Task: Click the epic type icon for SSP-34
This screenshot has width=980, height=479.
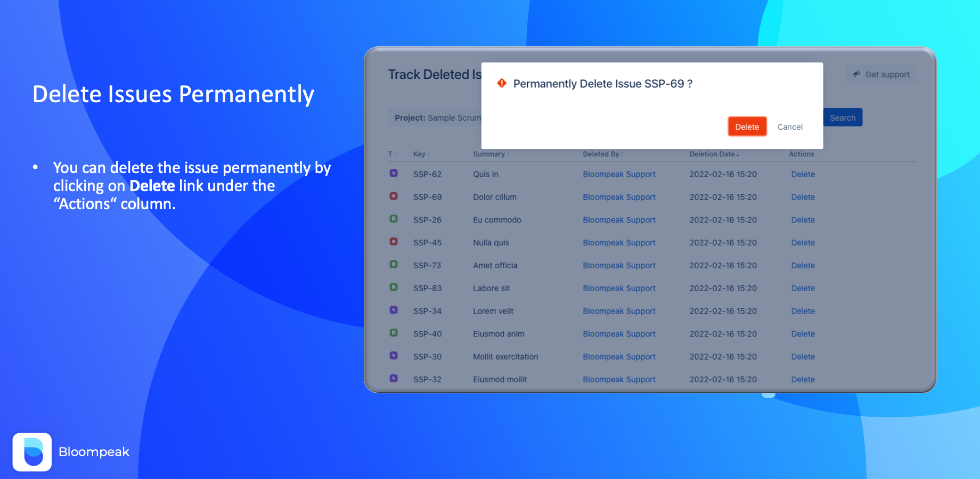Action: point(394,310)
